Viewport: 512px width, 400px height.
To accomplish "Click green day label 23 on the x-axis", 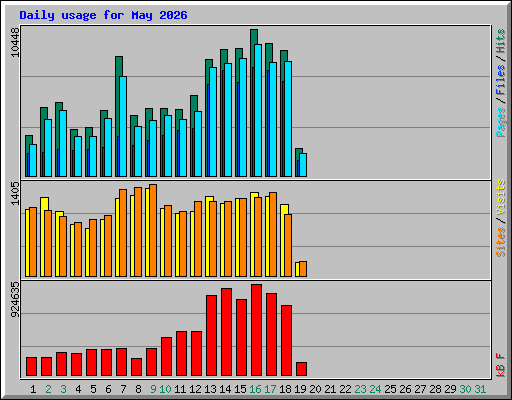I will (360, 389).
